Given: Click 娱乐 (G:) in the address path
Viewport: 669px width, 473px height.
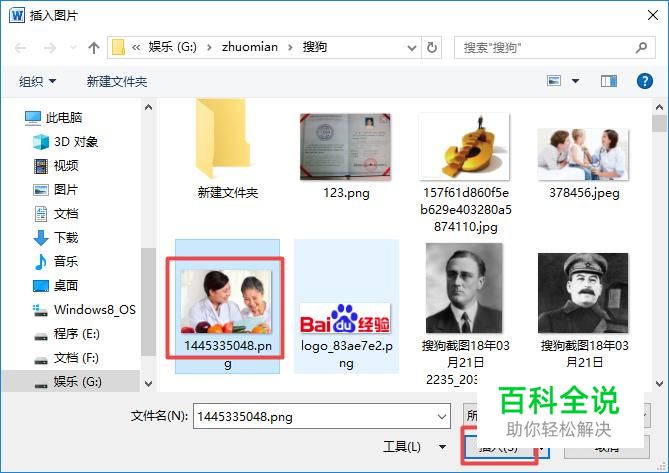Looking at the screenshot, I should 172,47.
